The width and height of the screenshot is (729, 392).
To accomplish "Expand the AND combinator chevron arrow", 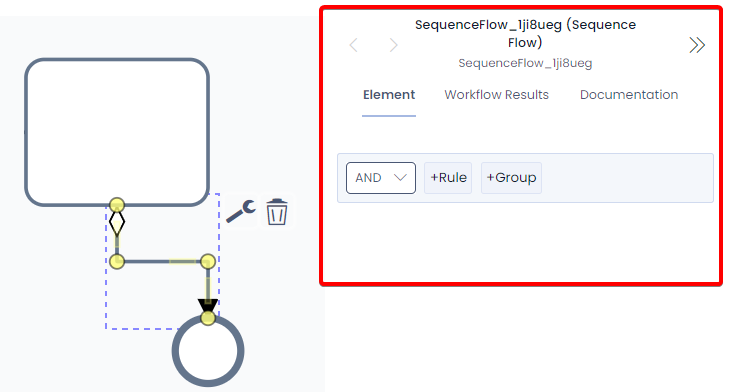I will (x=400, y=178).
